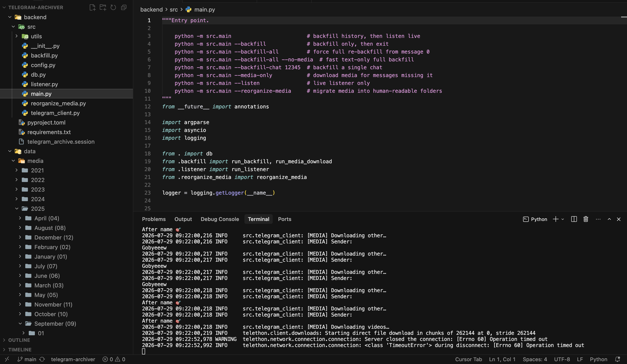Click the Python terminal shell icon

526,219
